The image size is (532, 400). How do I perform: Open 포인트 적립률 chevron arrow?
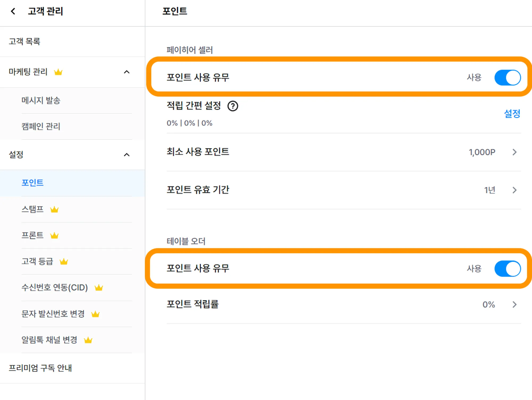coord(514,305)
